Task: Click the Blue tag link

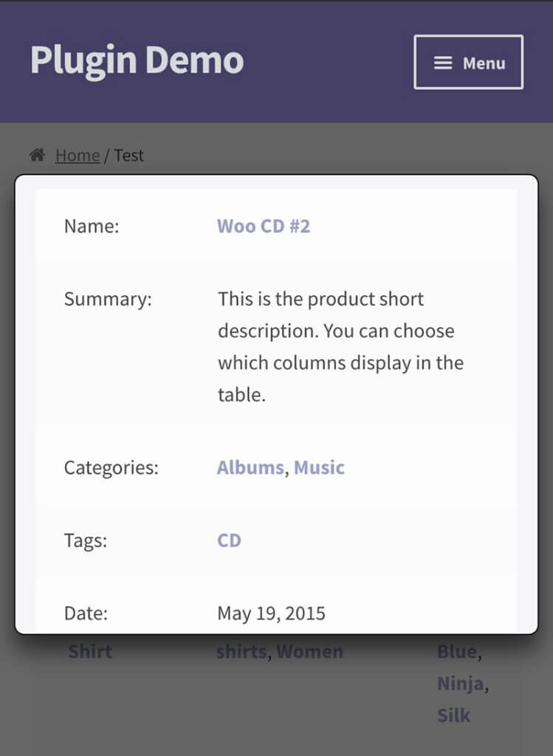Action: click(456, 651)
